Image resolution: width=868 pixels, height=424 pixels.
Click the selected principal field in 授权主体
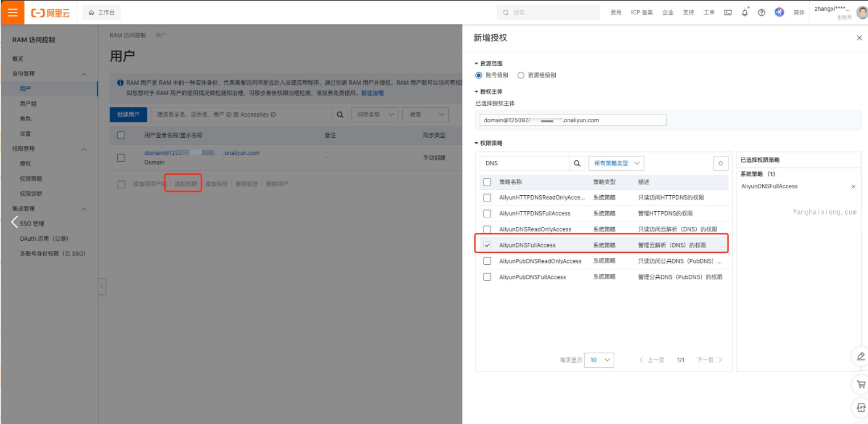coord(573,120)
